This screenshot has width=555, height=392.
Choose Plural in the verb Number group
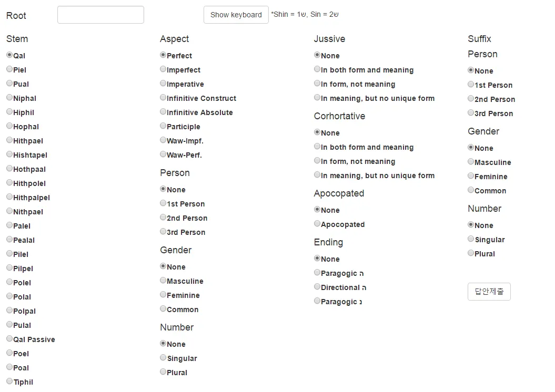tap(163, 372)
